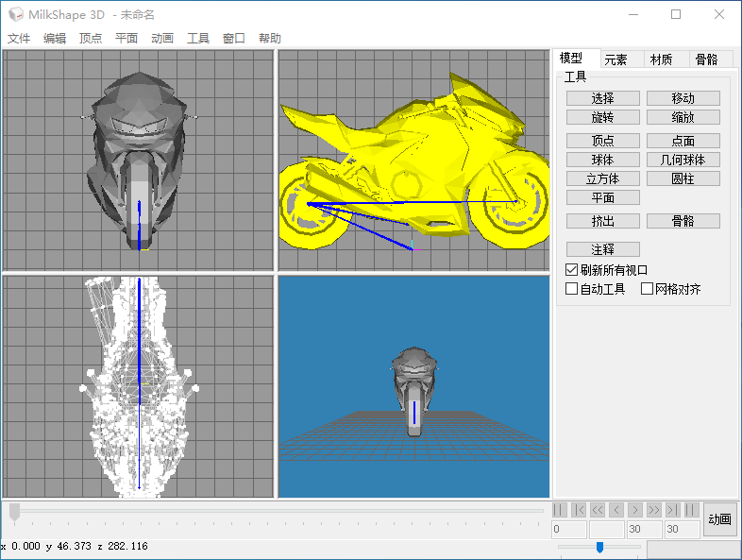Activate the 旋转 tool button

(x=603, y=117)
